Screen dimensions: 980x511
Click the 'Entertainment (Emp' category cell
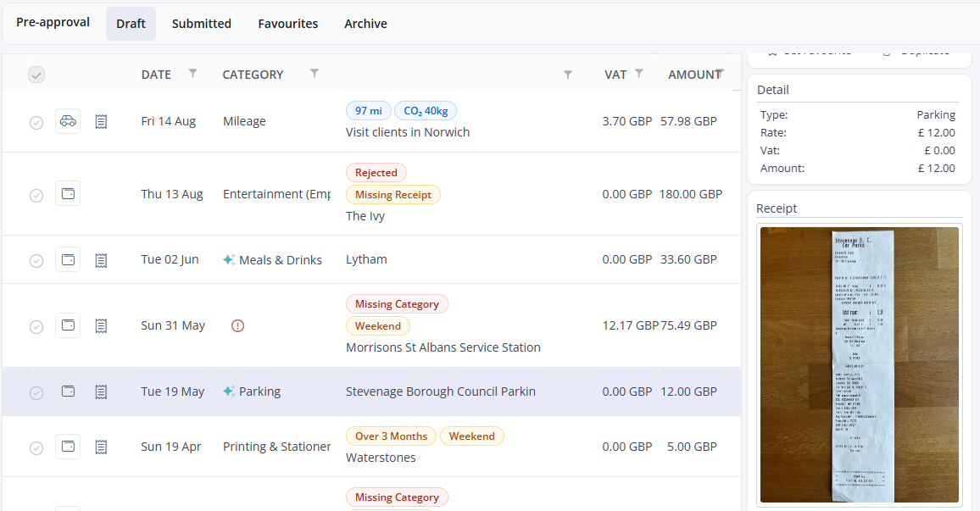277,194
